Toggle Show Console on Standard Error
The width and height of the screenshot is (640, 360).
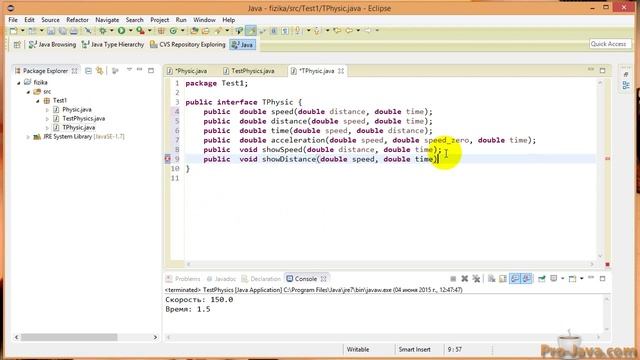[x=527, y=279]
